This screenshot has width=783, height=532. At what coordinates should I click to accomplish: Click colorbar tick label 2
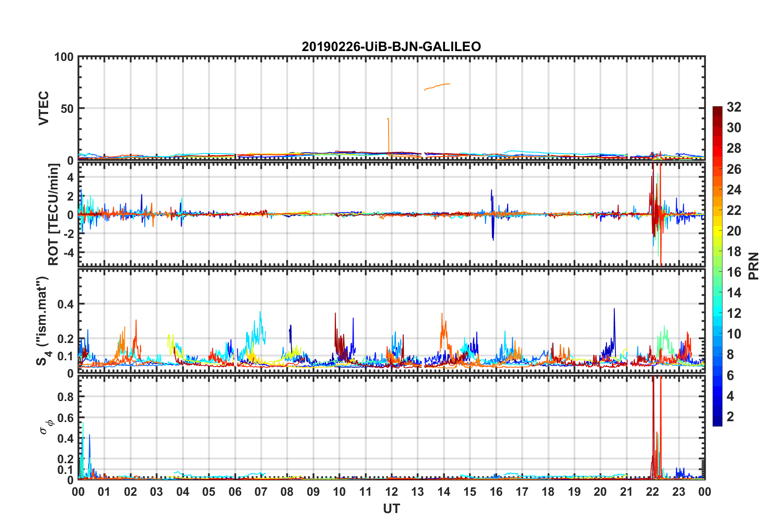(730, 416)
